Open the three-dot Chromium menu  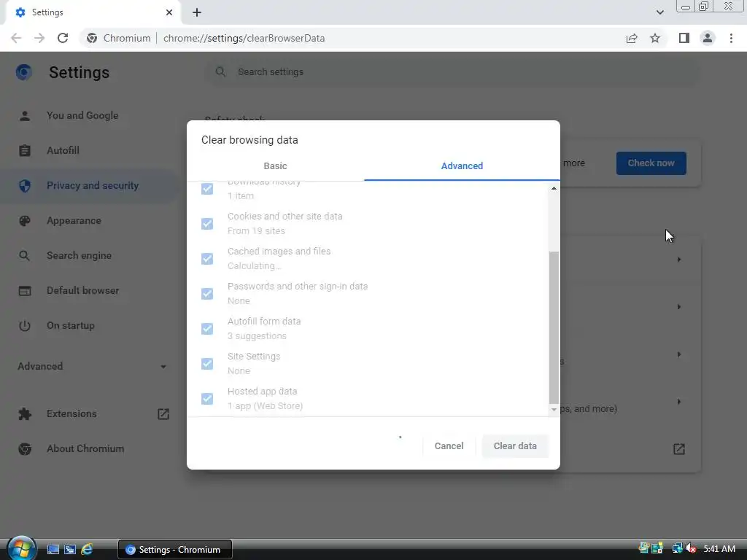(x=731, y=38)
